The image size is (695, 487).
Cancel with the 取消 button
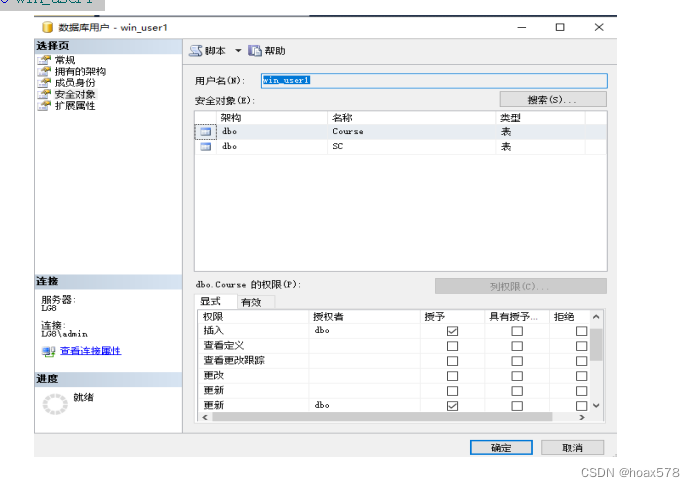point(572,448)
